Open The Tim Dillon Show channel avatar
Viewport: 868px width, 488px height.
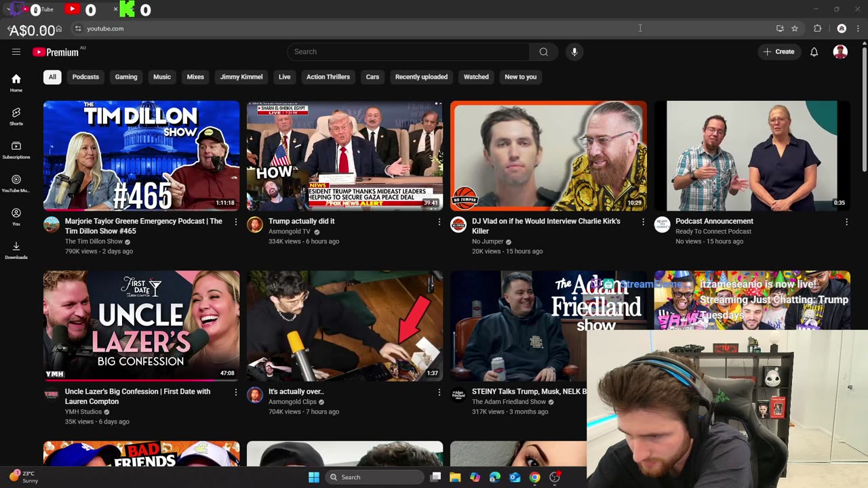52,224
